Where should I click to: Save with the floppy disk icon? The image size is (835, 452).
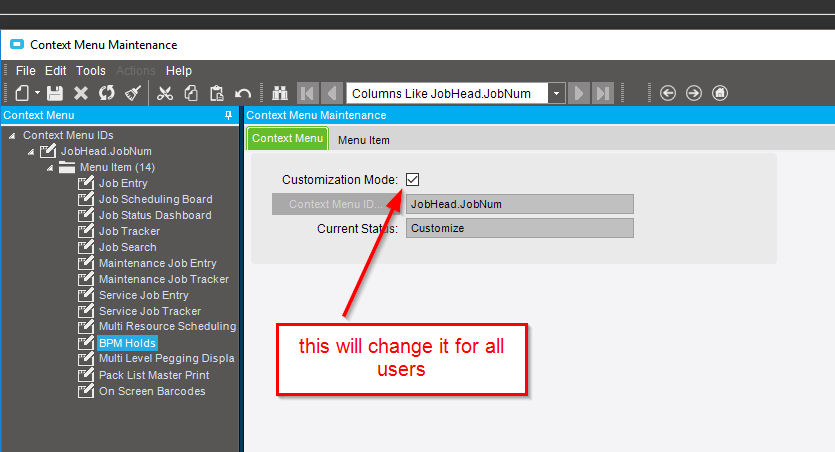(x=55, y=93)
